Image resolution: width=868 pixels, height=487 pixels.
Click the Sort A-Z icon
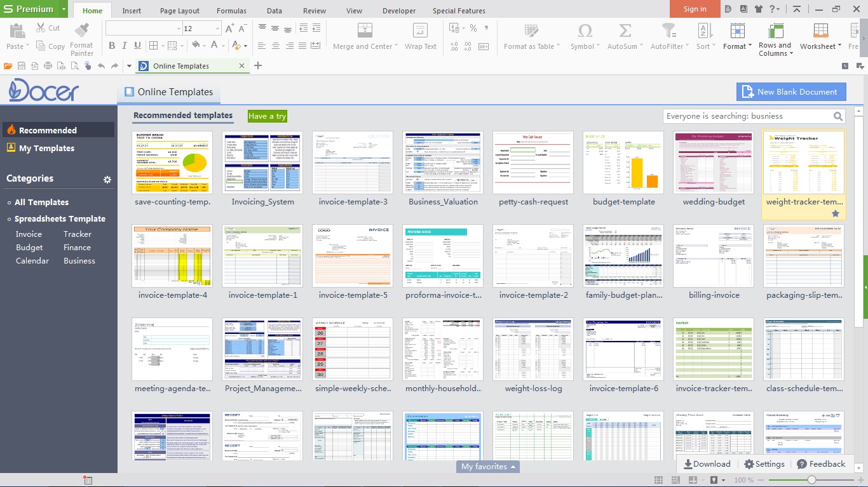(705, 30)
